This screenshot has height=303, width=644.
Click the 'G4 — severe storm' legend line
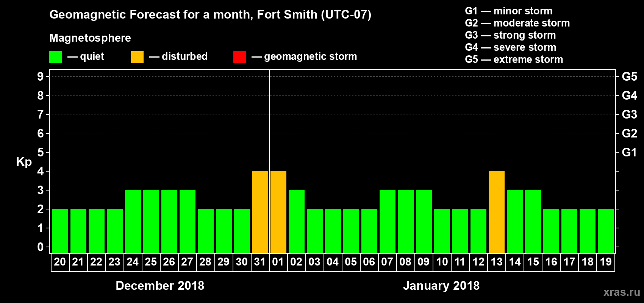click(x=511, y=47)
